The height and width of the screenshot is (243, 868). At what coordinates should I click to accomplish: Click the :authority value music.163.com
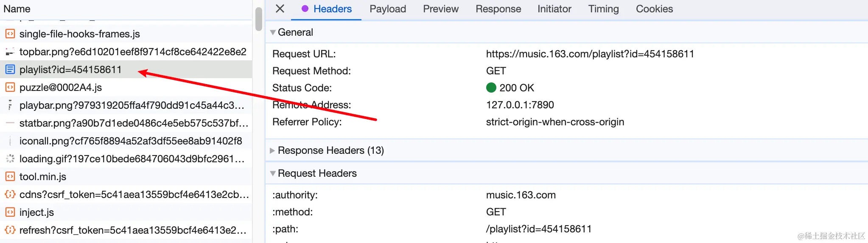(x=521, y=195)
